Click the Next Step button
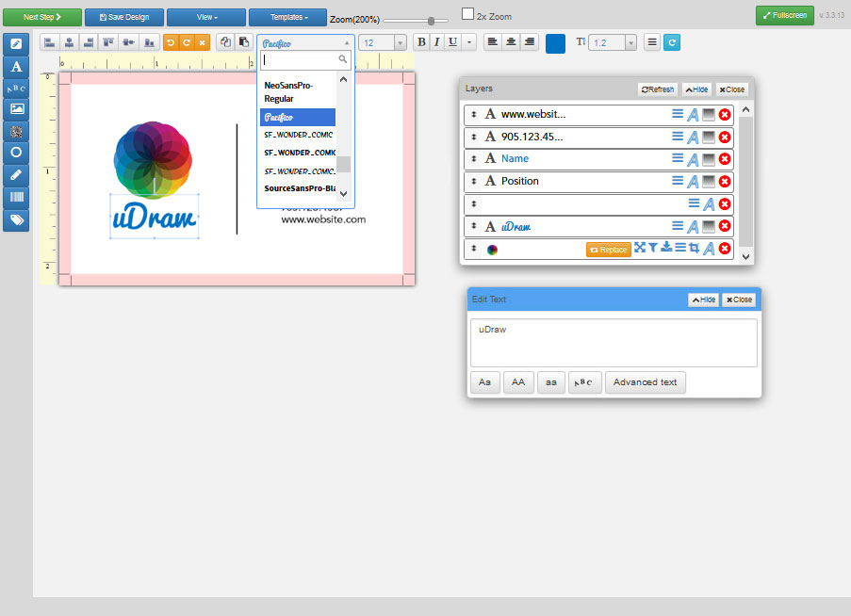This screenshot has height=616, width=851. [42, 17]
